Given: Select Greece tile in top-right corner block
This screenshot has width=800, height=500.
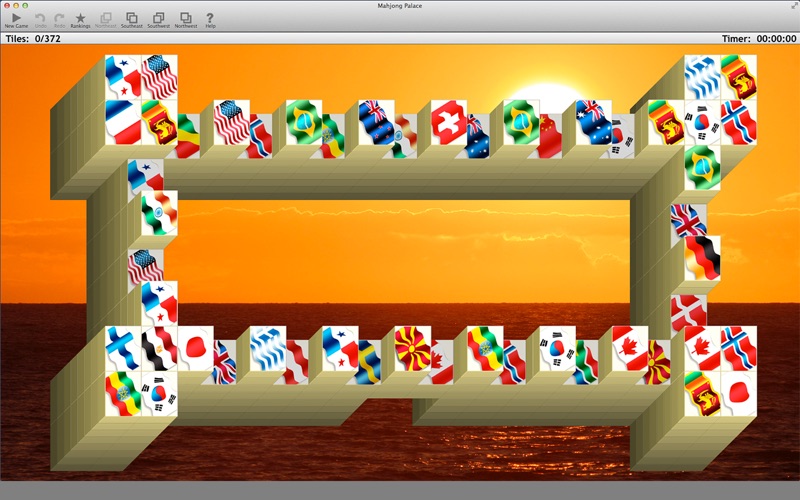Looking at the screenshot, I should tap(703, 78).
